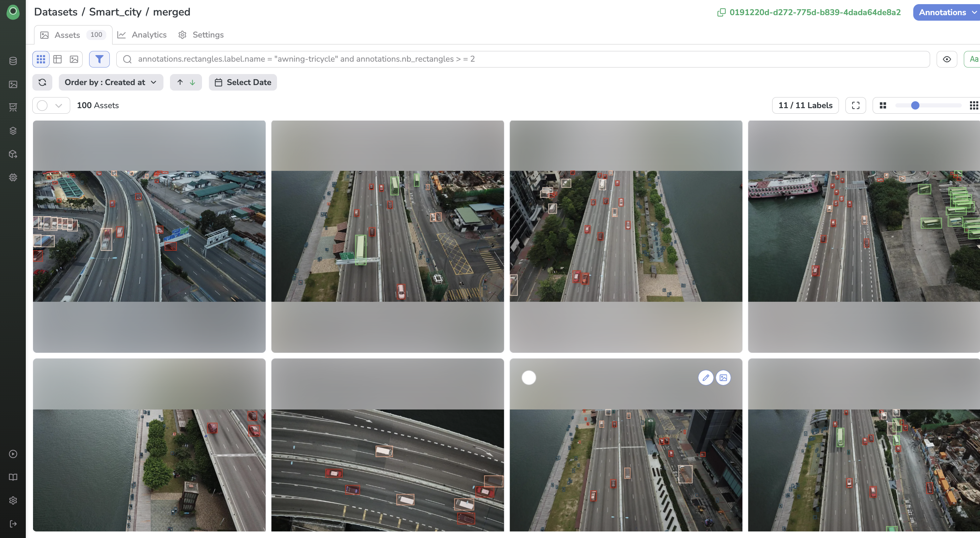The height and width of the screenshot is (538, 980).
Task: Click the fullscreen expand icon
Action: (855, 105)
